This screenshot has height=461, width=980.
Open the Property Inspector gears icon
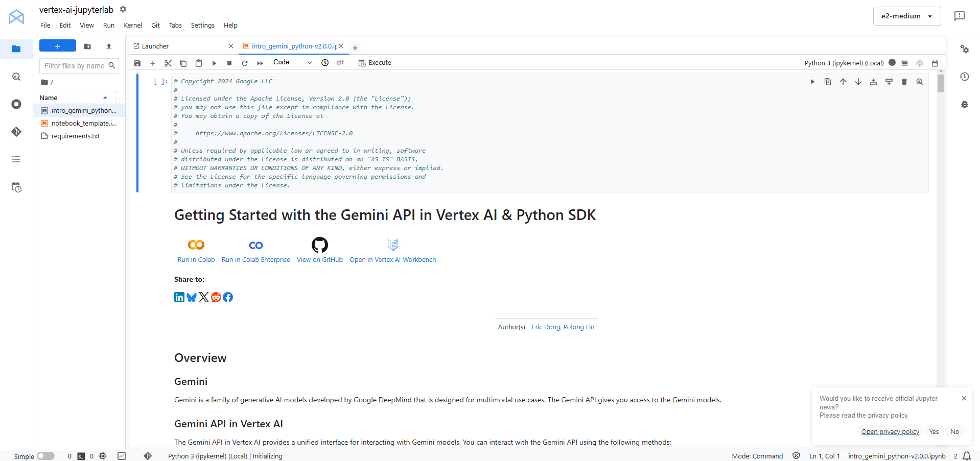965,49
